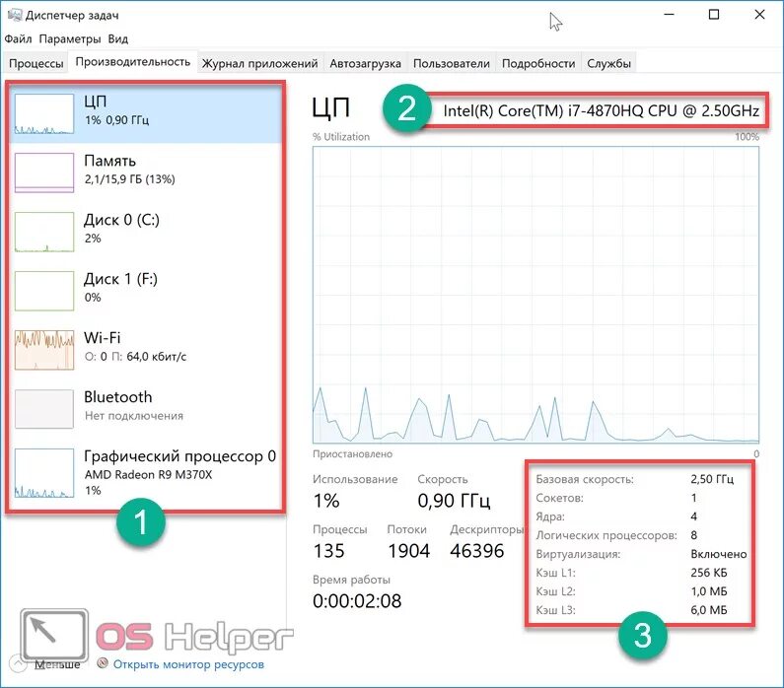Click the Кэш L3 value 6,0 МБ
The width and height of the screenshot is (784, 688).
[708, 610]
